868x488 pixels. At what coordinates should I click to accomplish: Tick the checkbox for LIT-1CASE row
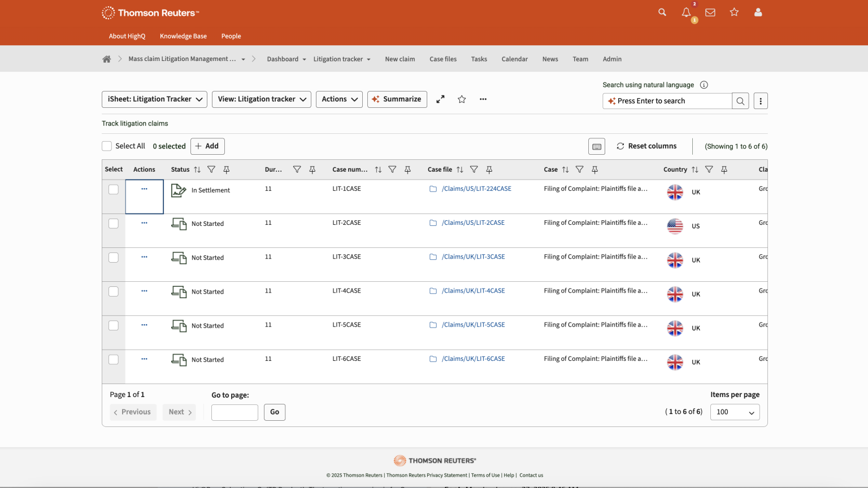click(114, 190)
